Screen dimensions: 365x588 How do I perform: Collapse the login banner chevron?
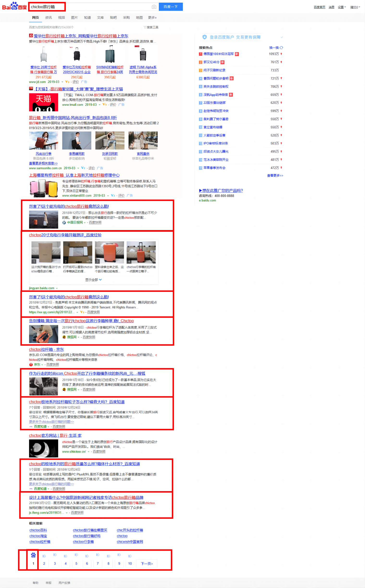[281, 37]
